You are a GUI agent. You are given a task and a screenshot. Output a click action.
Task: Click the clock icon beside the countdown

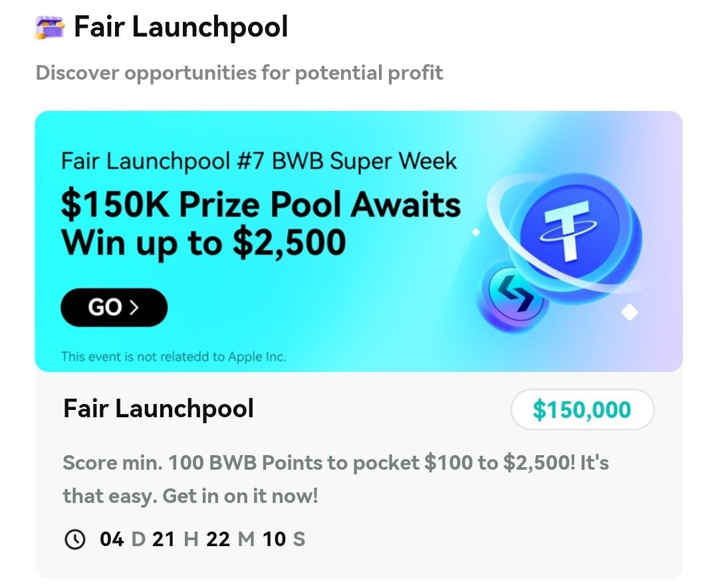pyautogui.click(x=75, y=539)
